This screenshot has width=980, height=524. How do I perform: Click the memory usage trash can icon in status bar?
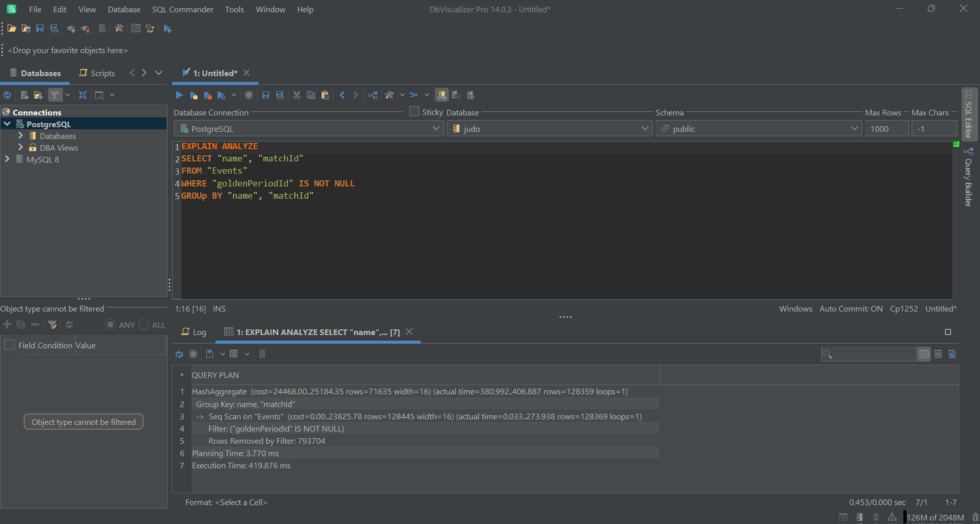[x=975, y=517]
